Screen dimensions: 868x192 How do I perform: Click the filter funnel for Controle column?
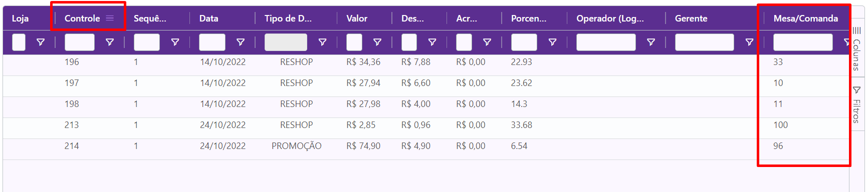110,42
